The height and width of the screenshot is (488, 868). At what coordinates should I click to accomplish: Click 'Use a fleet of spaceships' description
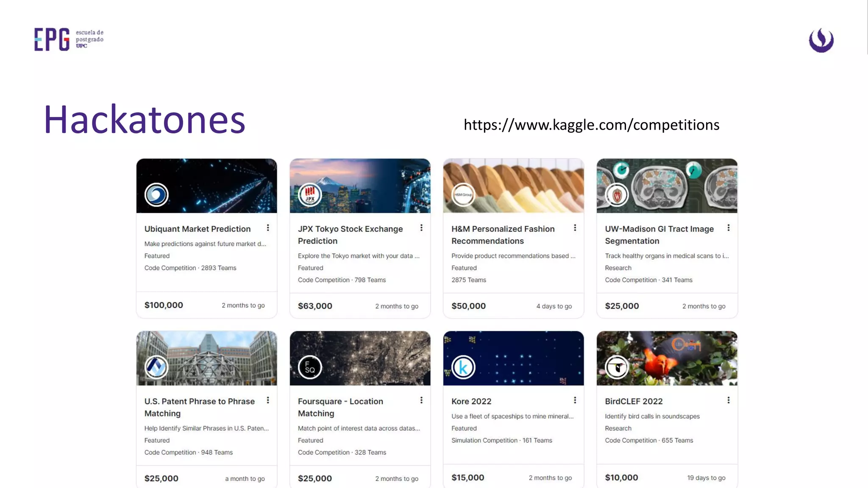512,416
